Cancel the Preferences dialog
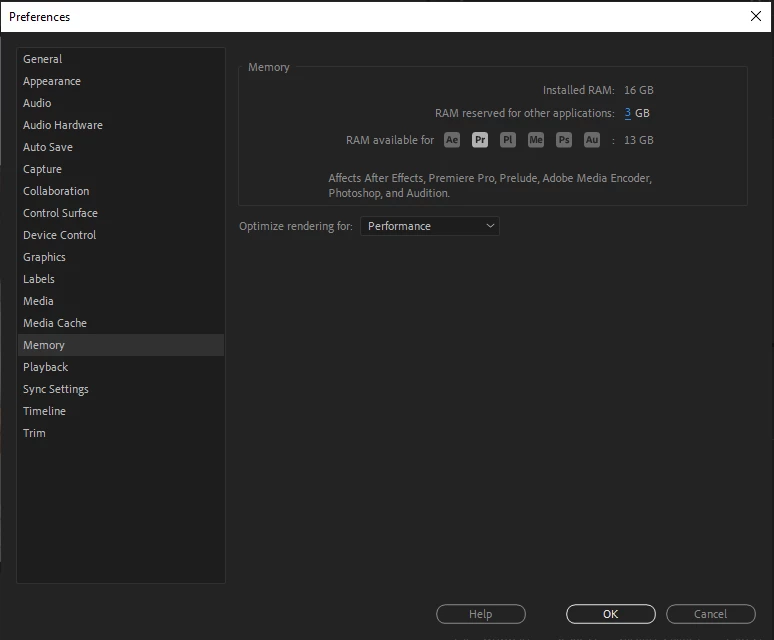The image size is (774, 640). pyautogui.click(x=711, y=614)
